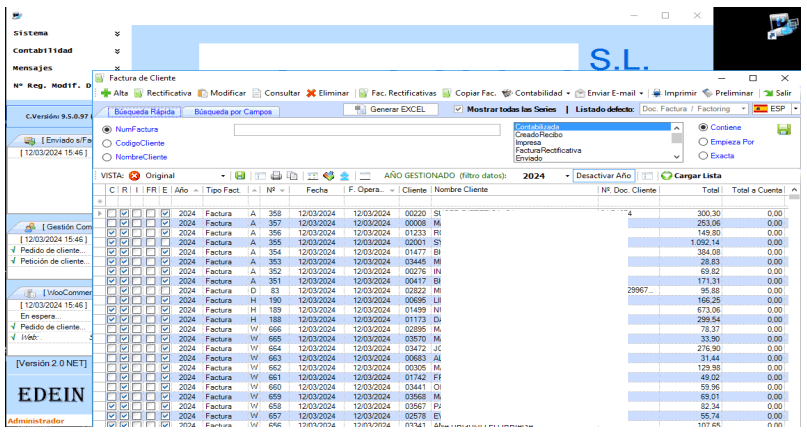Choose the Empieza Por match option

click(x=703, y=142)
